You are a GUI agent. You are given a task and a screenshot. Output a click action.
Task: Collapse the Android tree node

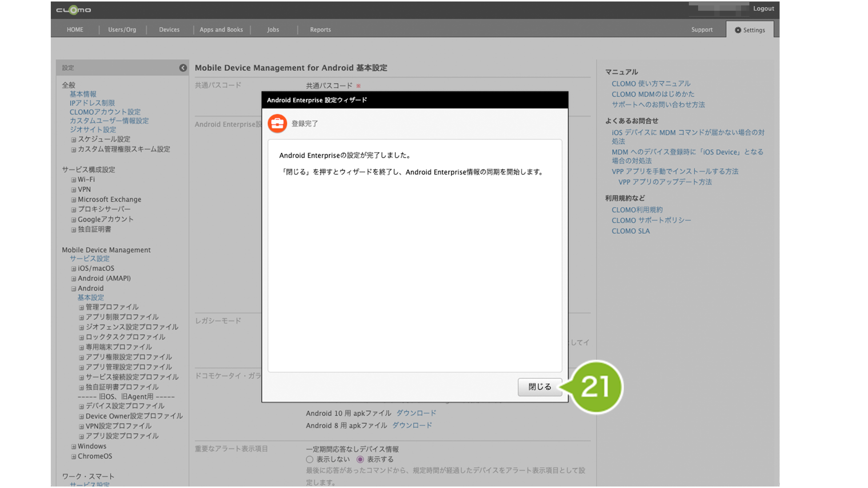click(74, 289)
